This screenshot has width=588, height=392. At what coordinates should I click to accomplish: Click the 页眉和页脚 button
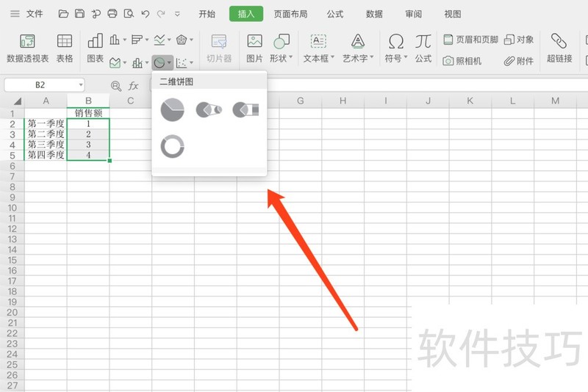click(x=471, y=40)
